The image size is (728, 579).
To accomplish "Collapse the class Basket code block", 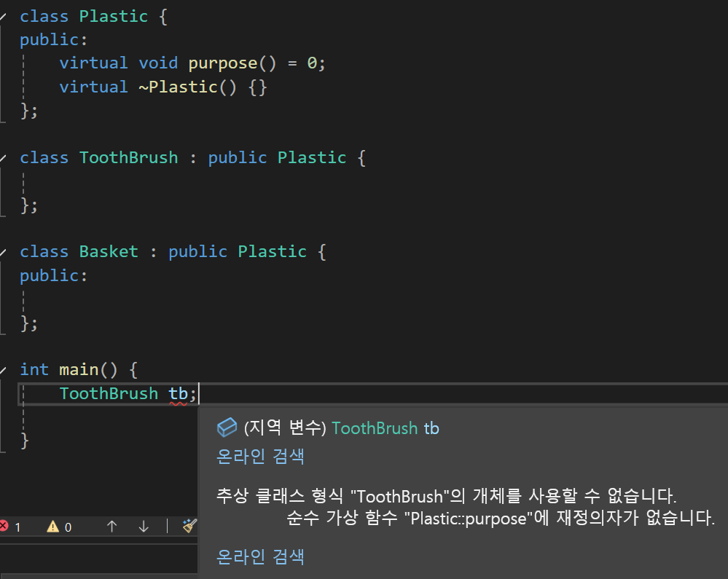I will [3, 253].
